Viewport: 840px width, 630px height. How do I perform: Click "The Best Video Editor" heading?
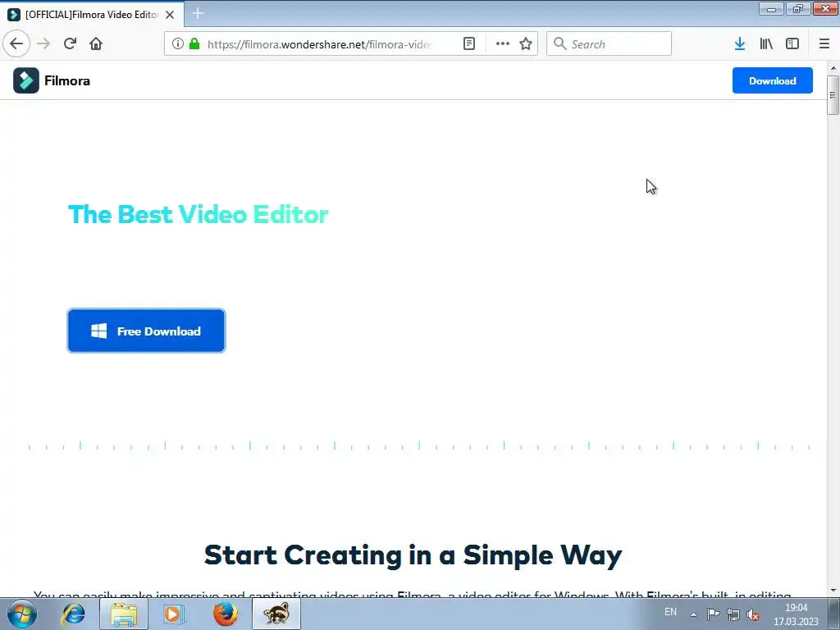[199, 214]
